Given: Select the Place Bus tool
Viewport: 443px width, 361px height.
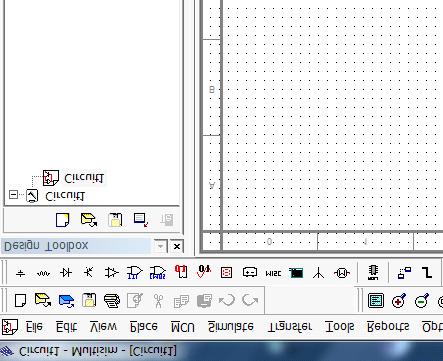Looking at the screenshot, I should click(x=427, y=273).
